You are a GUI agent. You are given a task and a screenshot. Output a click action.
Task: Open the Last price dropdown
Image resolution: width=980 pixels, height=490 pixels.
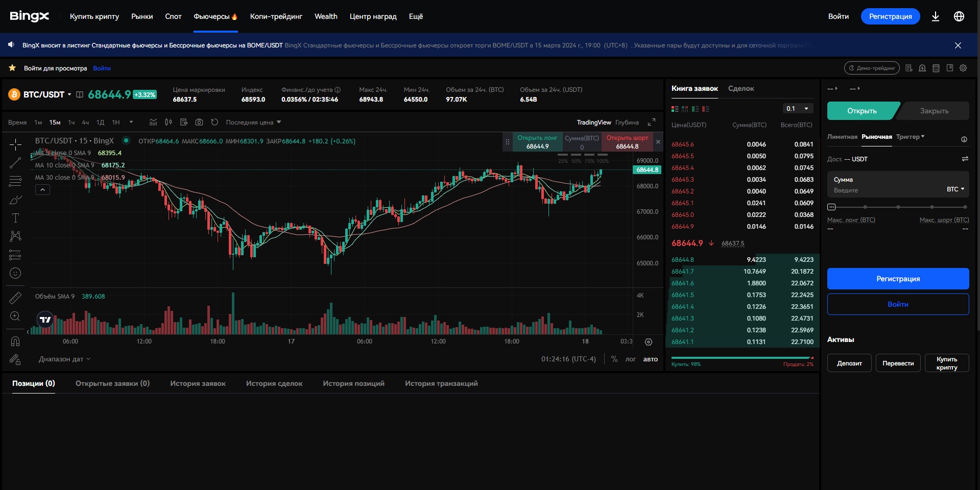pos(253,122)
